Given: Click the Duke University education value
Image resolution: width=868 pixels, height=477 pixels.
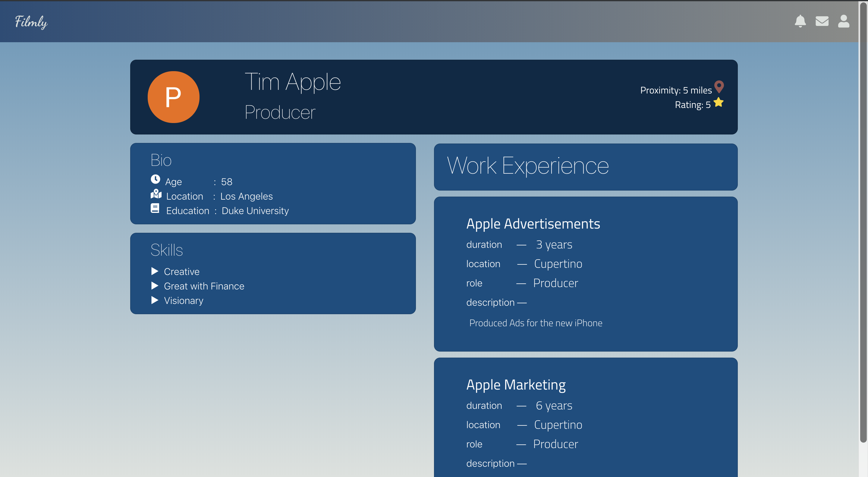Looking at the screenshot, I should click(x=255, y=211).
